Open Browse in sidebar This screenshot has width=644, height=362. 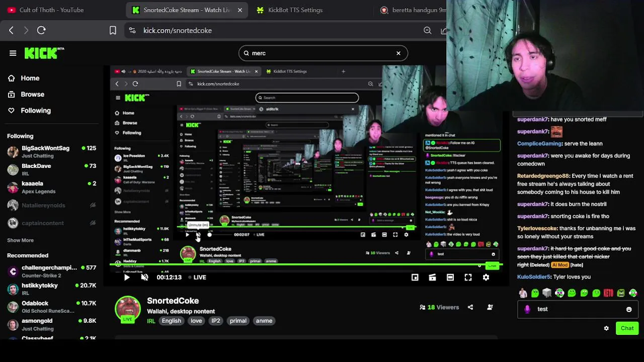26,94
